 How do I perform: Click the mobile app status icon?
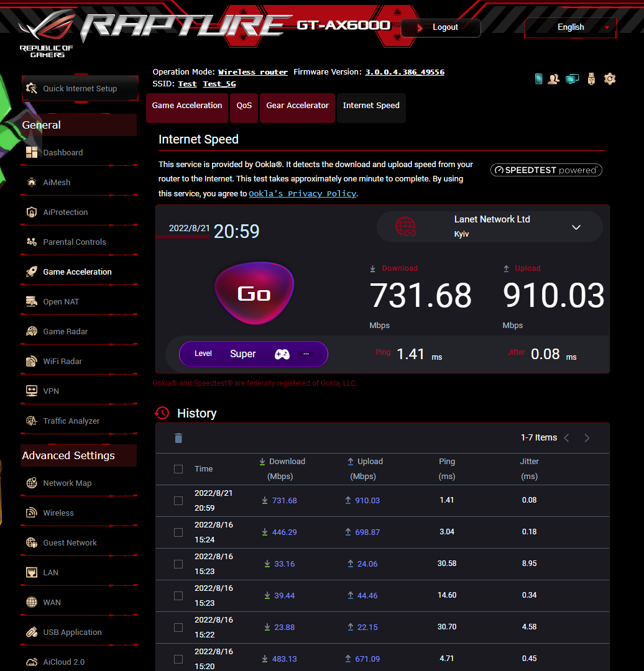539,79
